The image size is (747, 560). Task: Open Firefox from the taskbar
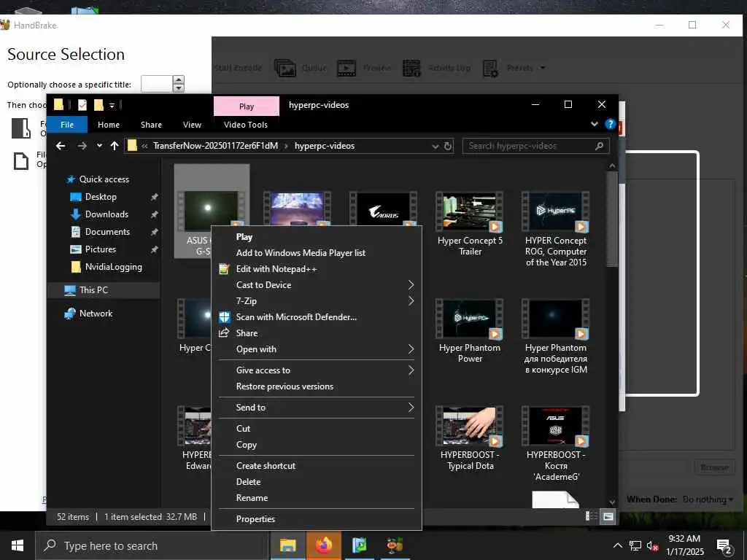tap(323, 545)
